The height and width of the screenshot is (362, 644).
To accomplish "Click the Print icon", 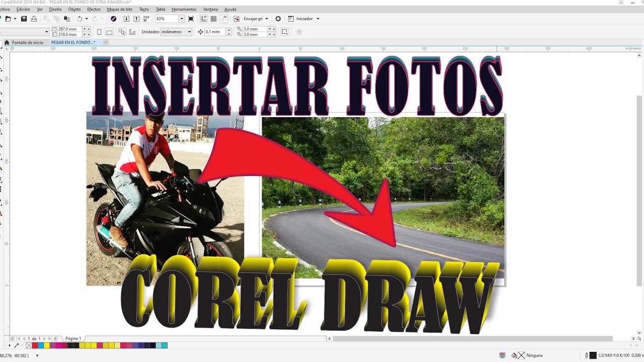I will 34,19.
